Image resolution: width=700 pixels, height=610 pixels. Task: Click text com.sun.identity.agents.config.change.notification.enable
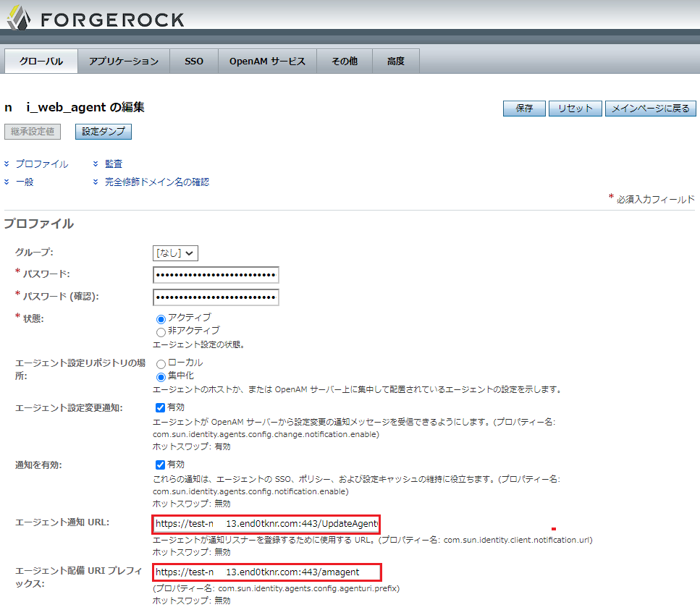[266, 434]
